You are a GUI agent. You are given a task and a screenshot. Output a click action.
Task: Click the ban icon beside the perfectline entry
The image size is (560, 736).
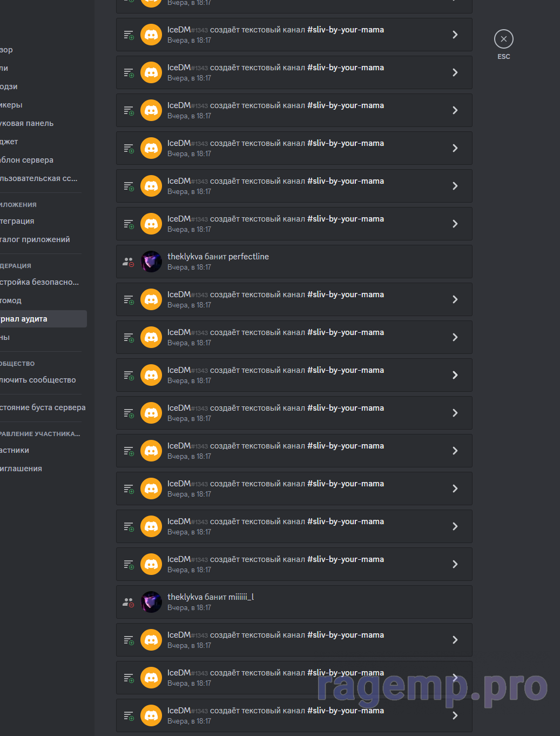tap(128, 262)
